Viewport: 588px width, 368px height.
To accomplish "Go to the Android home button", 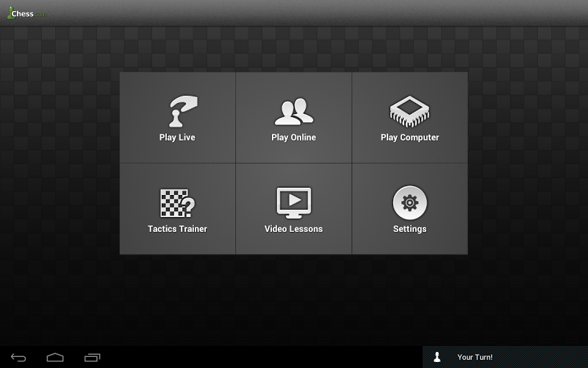I will [55, 357].
